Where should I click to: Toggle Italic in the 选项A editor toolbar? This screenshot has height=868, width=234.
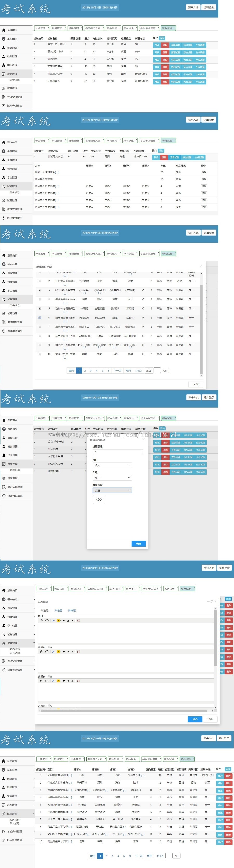(72, 652)
